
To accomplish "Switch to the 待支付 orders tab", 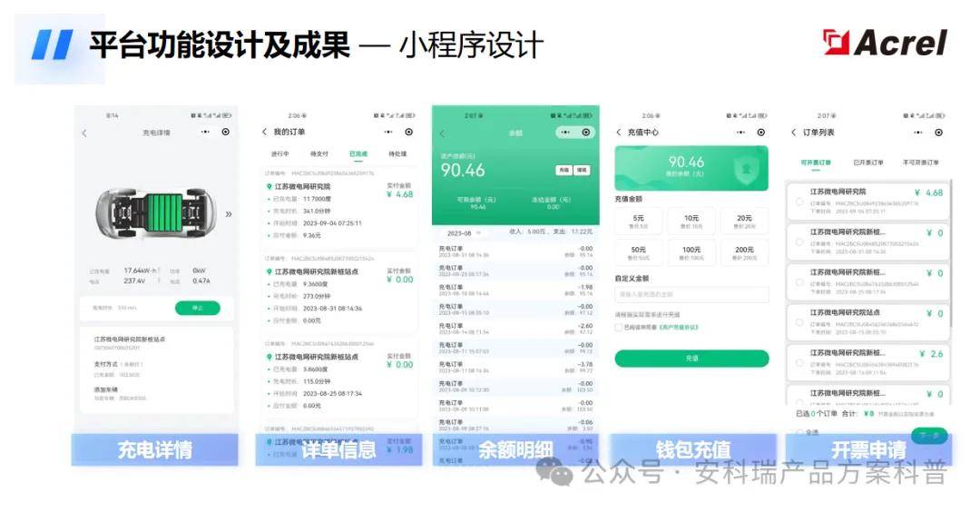I will point(319,153).
